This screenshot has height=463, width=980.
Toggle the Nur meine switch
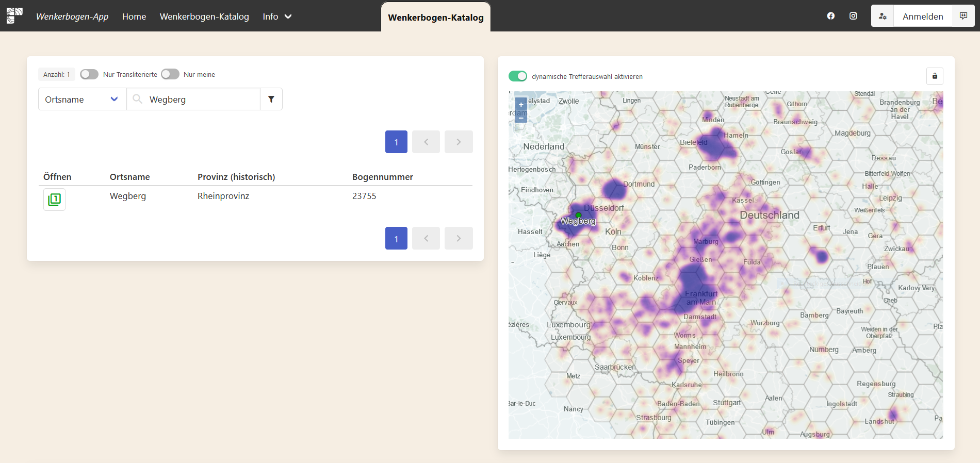(170, 74)
